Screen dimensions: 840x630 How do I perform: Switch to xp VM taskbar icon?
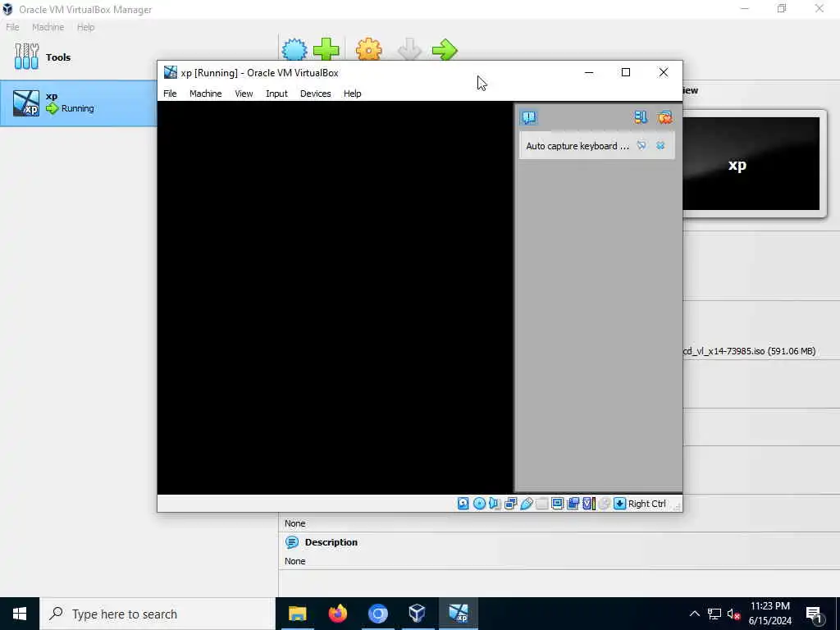point(458,614)
